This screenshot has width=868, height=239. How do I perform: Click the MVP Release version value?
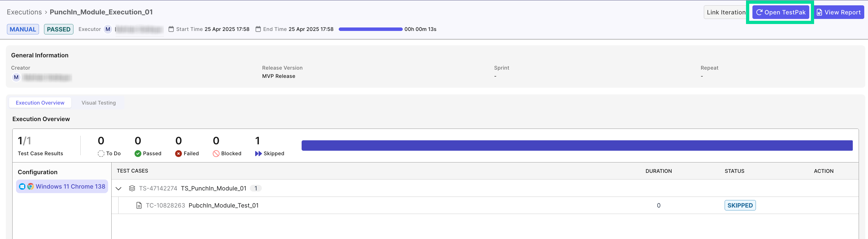coord(279,76)
